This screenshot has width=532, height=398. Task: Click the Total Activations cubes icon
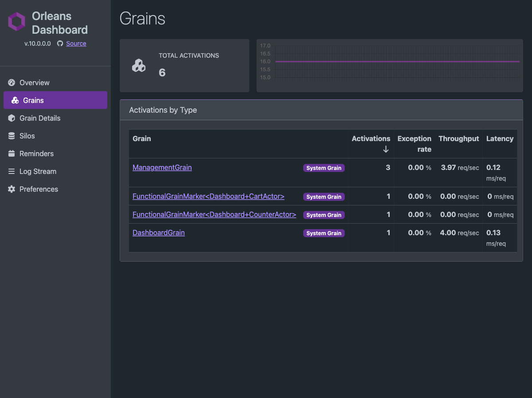(x=139, y=66)
